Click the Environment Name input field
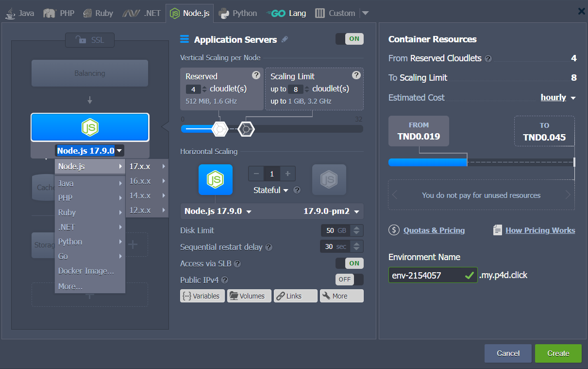The image size is (588, 369). (x=426, y=275)
